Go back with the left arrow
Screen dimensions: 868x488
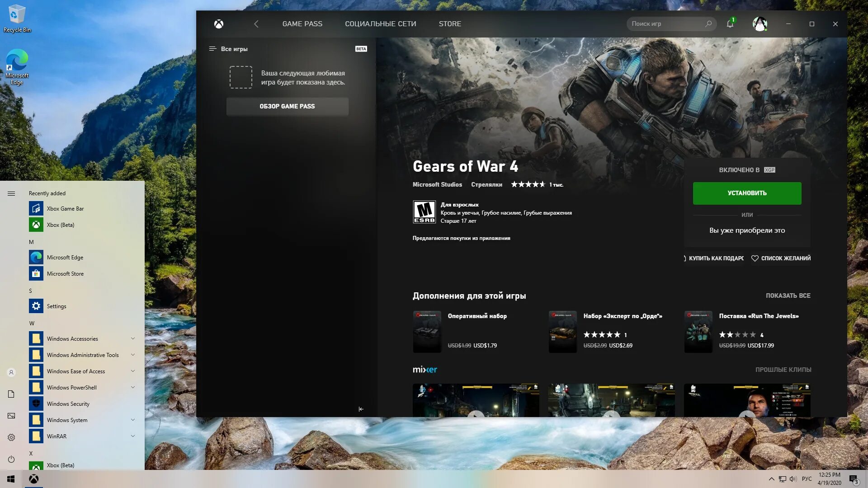pyautogui.click(x=256, y=24)
